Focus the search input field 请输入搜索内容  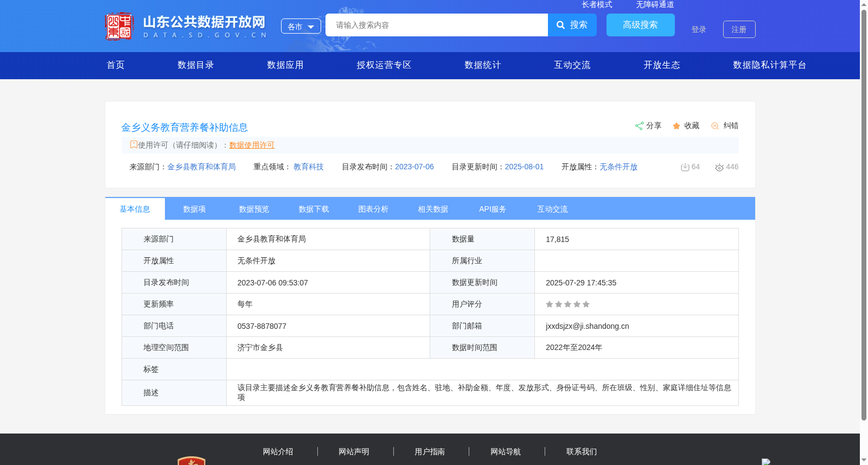pos(437,25)
